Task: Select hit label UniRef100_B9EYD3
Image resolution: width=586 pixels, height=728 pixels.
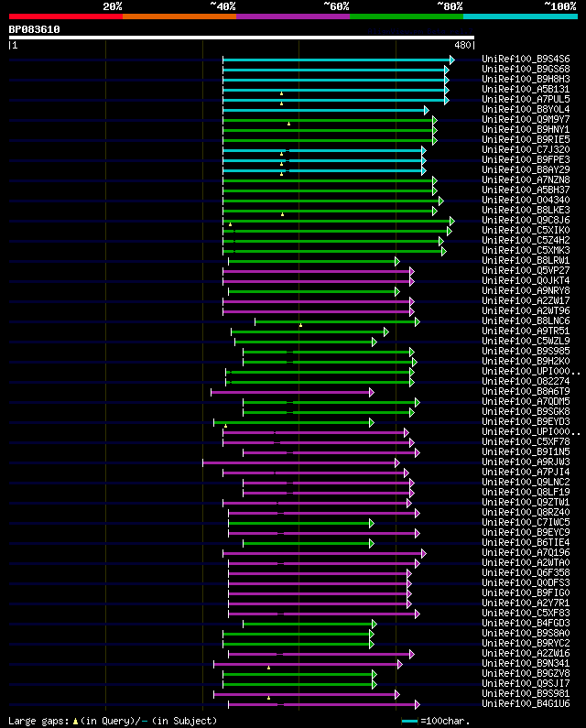Action: coord(526,421)
